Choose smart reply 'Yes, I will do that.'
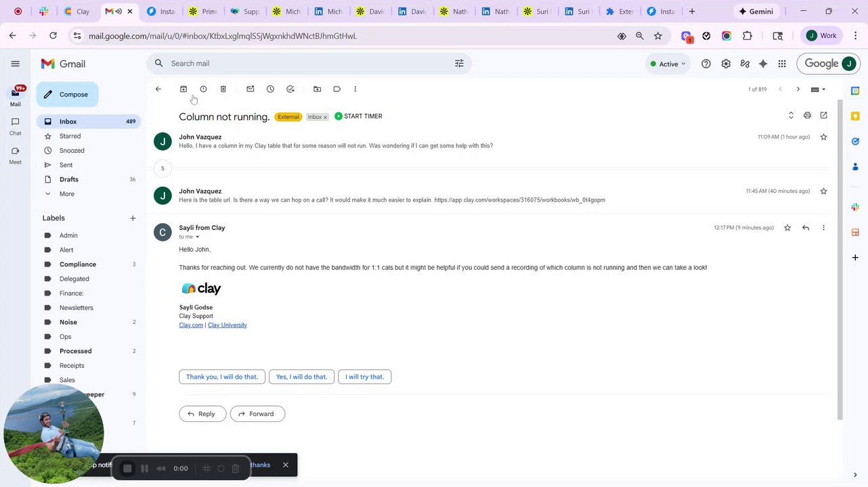868x487 pixels. coord(301,377)
